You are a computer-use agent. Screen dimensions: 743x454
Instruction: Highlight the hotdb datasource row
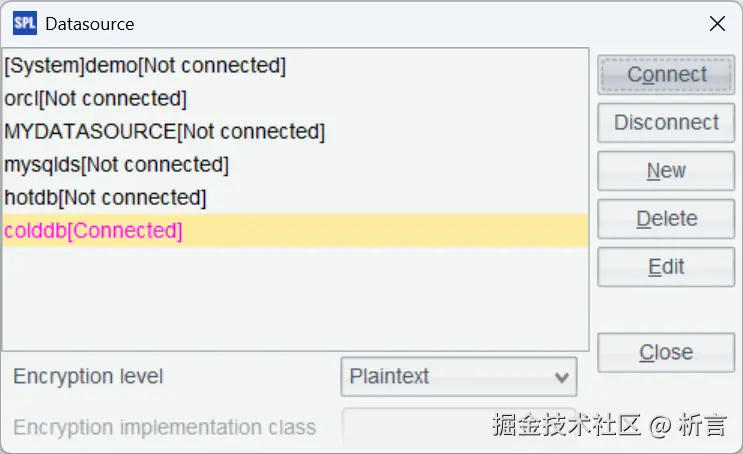105,198
